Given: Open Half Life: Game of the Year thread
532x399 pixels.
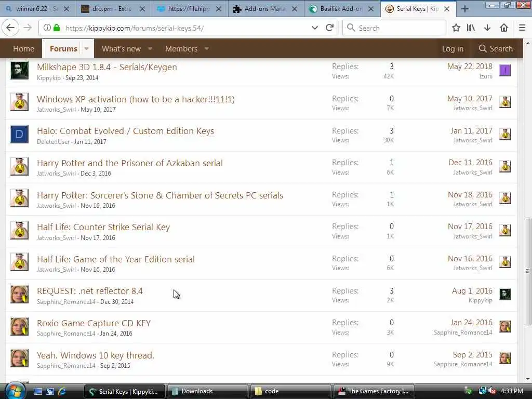Looking at the screenshot, I should (116, 259).
